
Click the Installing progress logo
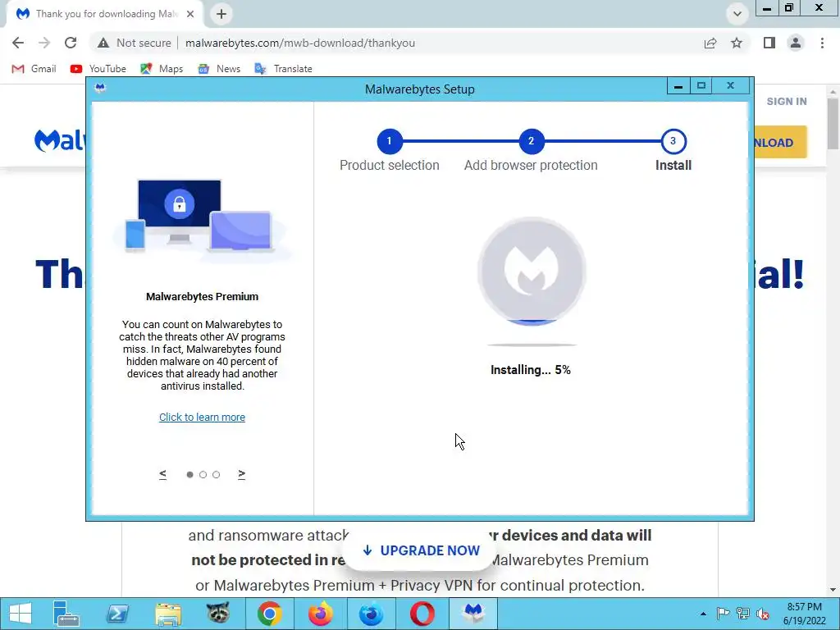532,271
